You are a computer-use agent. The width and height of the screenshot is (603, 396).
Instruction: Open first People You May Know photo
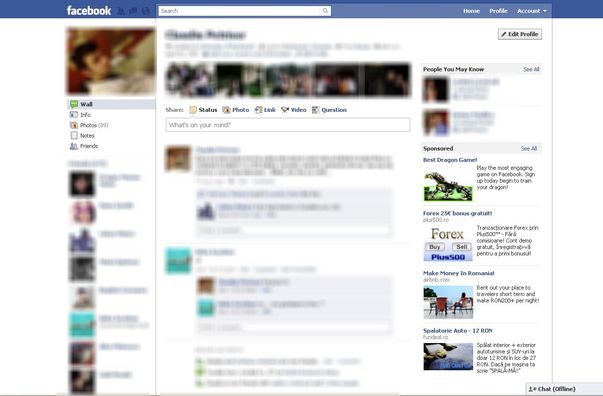pos(436,90)
